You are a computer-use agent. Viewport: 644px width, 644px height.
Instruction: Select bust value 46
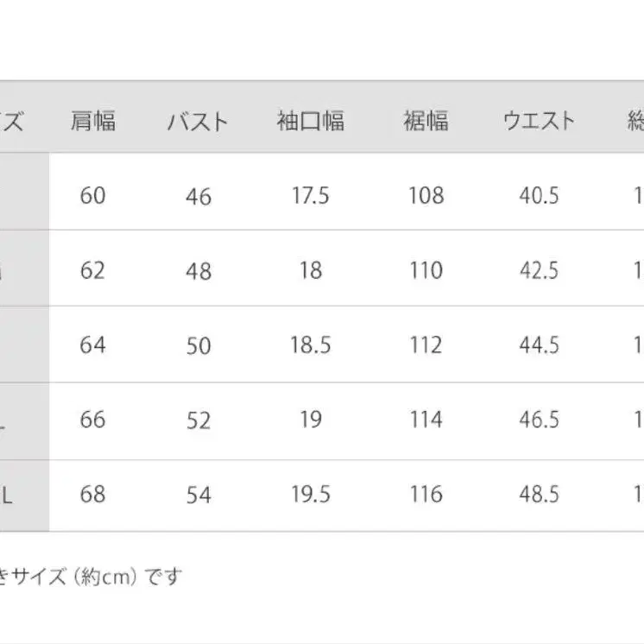pos(199,196)
